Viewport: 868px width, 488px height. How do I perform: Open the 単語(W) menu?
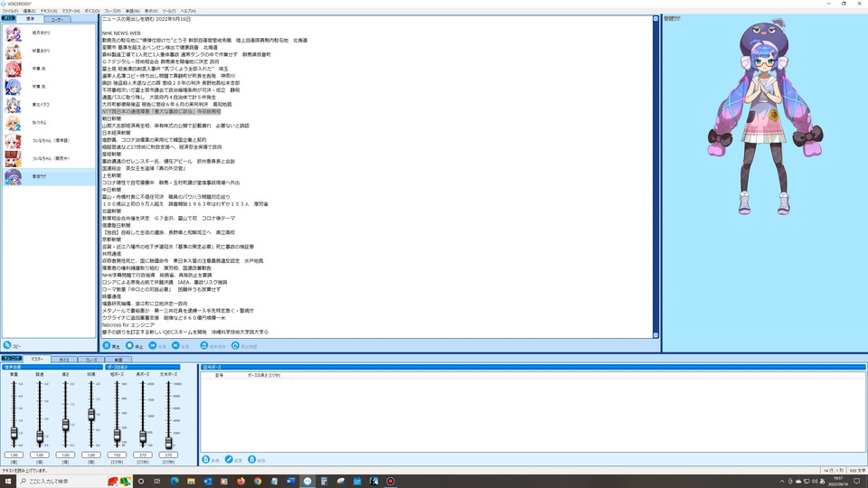133,11
